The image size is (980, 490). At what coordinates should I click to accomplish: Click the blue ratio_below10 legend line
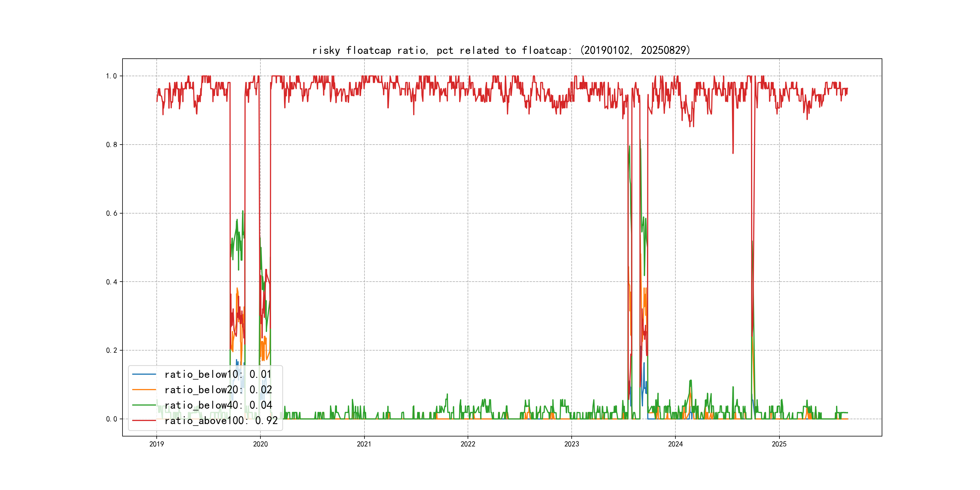click(x=144, y=374)
